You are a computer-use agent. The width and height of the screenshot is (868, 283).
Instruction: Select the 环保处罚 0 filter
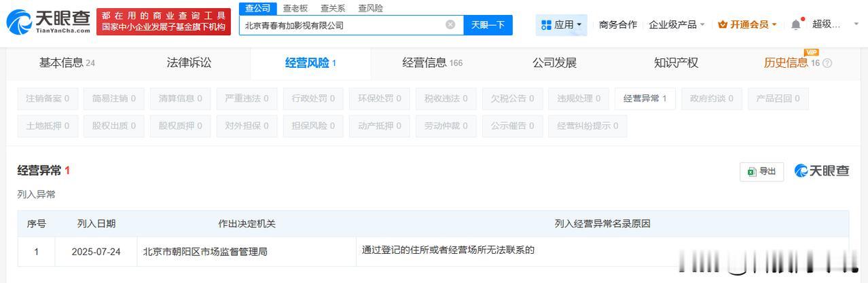380,98
